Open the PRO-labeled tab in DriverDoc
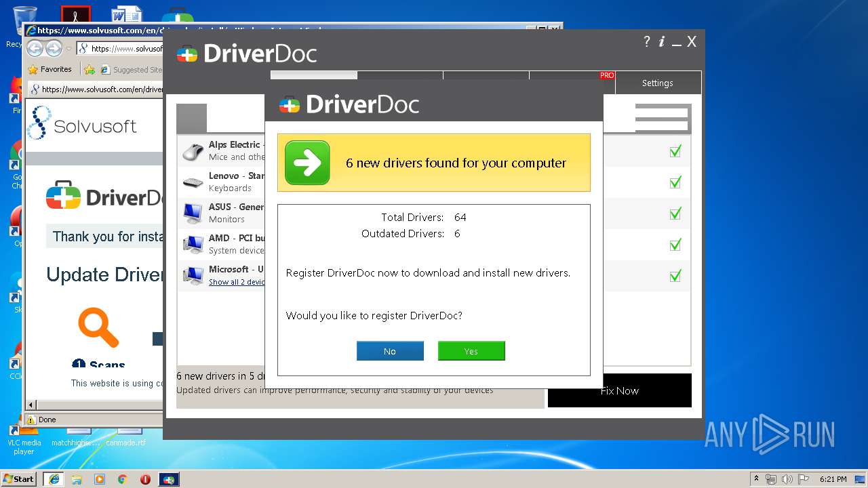The image size is (868, 488). [x=572, y=75]
